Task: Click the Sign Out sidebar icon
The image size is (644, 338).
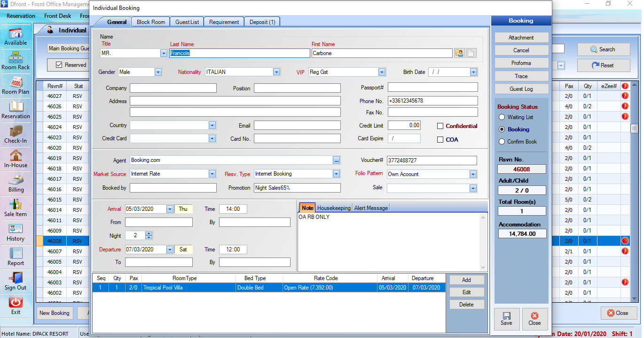Action: point(16,282)
